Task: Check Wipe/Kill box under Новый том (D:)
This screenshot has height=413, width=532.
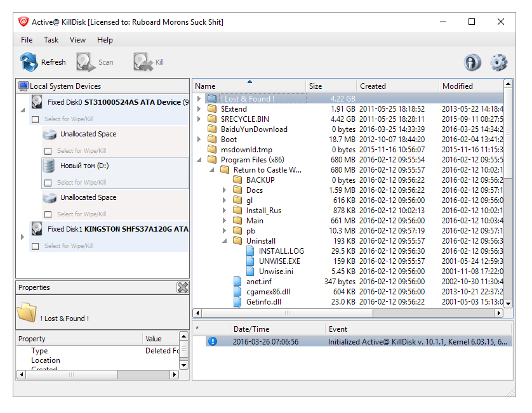Action: [x=48, y=183]
